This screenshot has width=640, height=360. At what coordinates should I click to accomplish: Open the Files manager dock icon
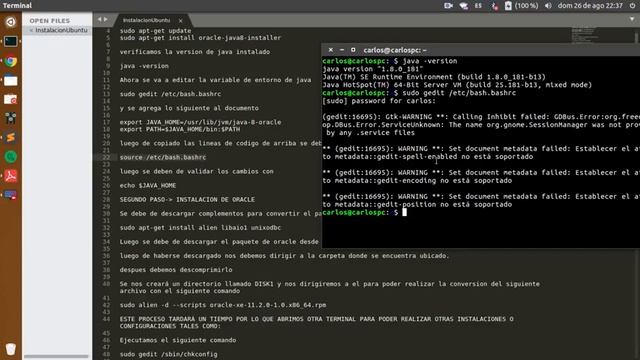point(11,80)
